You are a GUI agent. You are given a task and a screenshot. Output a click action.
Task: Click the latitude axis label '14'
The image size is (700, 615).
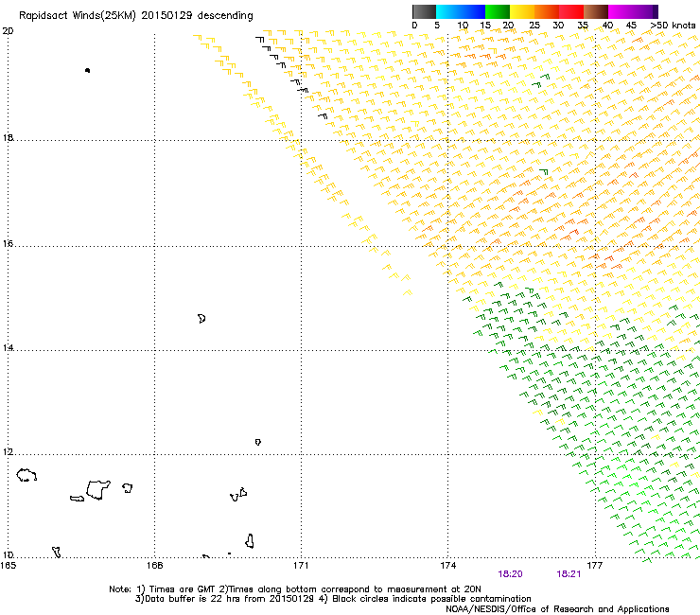click(8, 347)
